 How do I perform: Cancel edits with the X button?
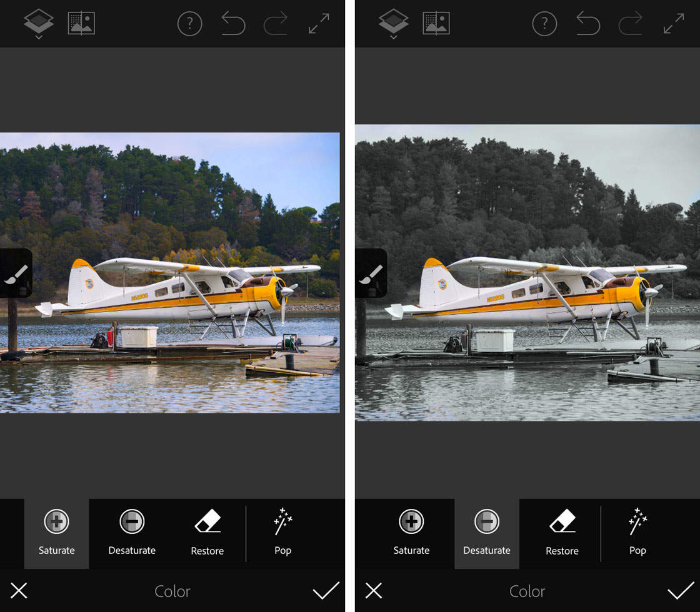[19, 591]
